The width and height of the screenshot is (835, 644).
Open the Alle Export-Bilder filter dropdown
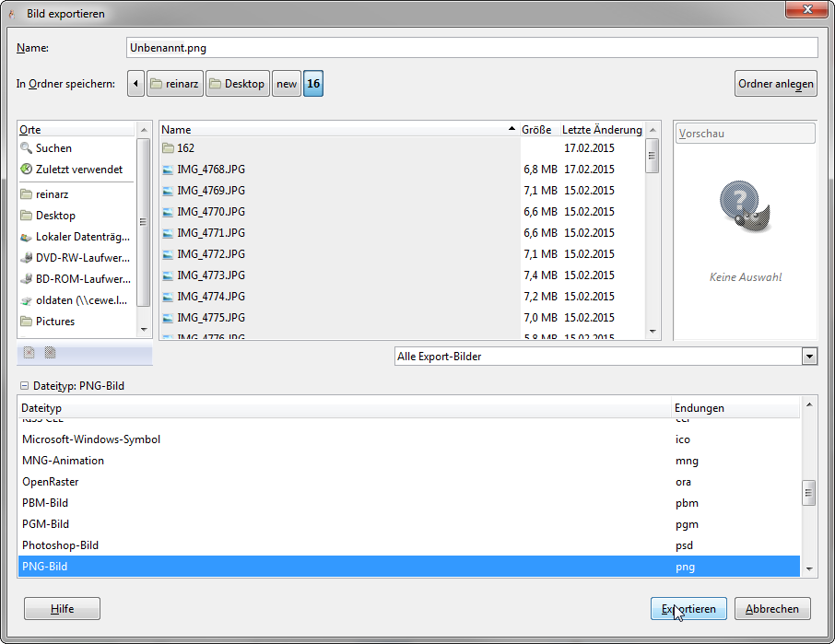809,356
